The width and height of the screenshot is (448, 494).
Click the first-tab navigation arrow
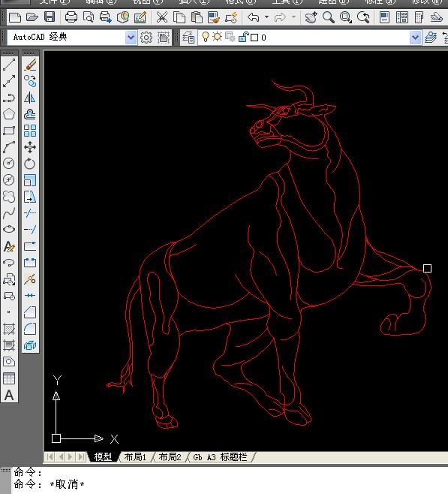[50, 456]
